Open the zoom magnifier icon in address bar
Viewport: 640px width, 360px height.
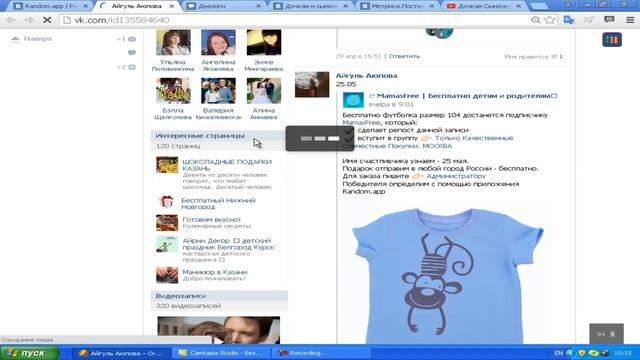point(536,20)
